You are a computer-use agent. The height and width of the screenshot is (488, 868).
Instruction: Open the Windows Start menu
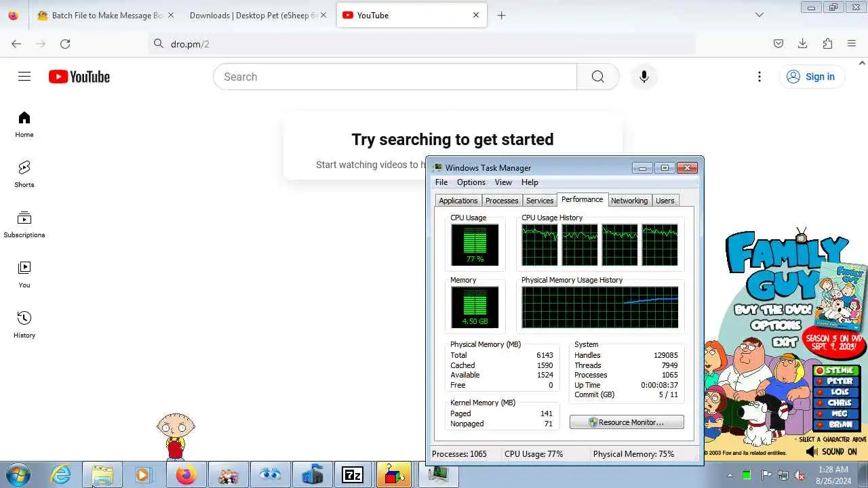[x=18, y=475]
